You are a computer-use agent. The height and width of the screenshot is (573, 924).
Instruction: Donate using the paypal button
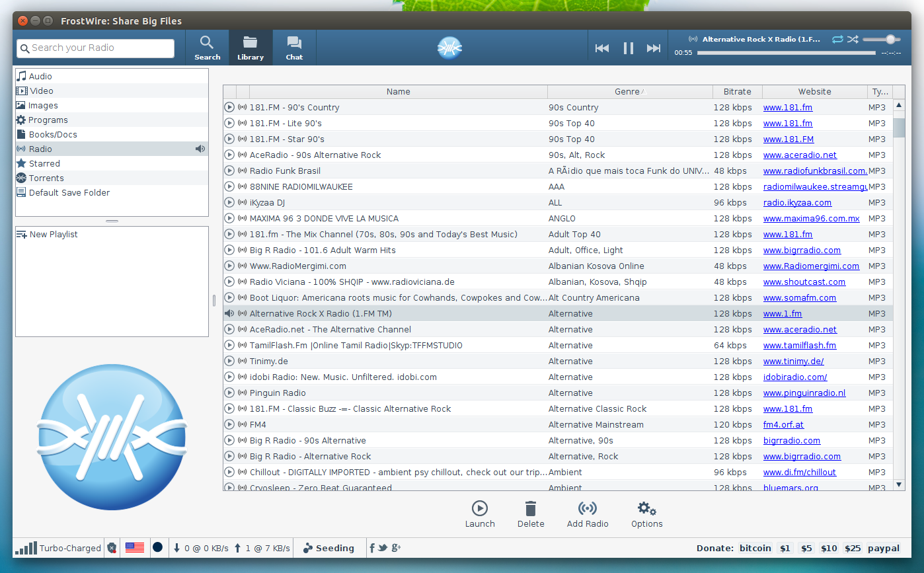pyautogui.click(x=884, y=548)
